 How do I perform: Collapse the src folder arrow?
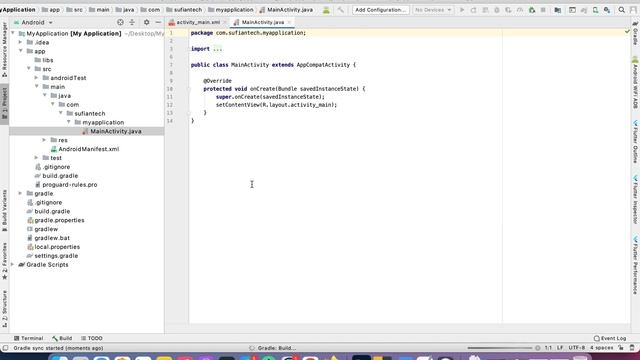tap(29, 69)
